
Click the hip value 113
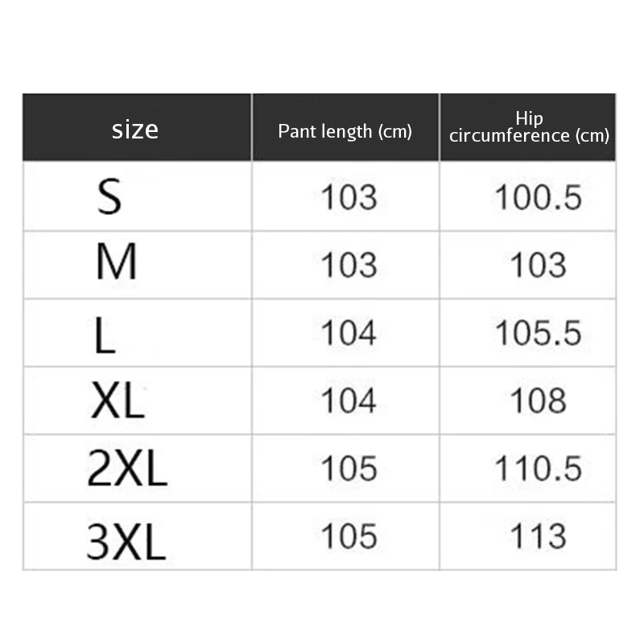click(x=537, y=535)
